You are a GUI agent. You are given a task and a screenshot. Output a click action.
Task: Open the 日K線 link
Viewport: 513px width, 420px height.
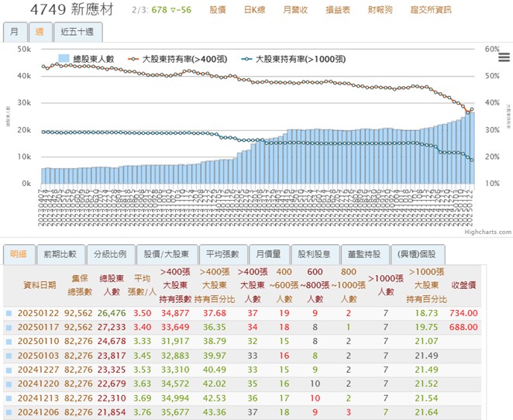254,10
